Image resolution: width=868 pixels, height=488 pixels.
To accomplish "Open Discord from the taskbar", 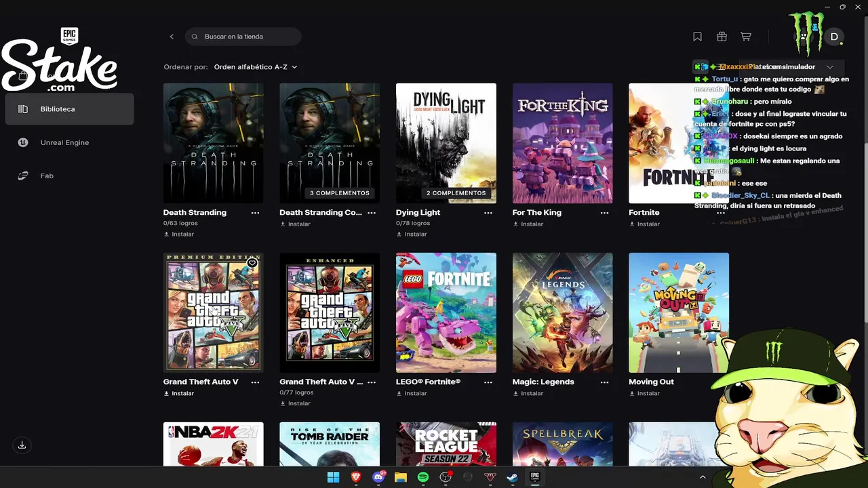I will [x=378, y=477].
